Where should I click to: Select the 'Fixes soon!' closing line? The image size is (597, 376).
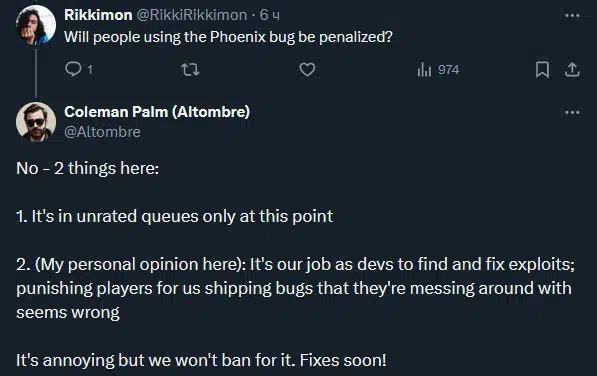tap(343, 360)
